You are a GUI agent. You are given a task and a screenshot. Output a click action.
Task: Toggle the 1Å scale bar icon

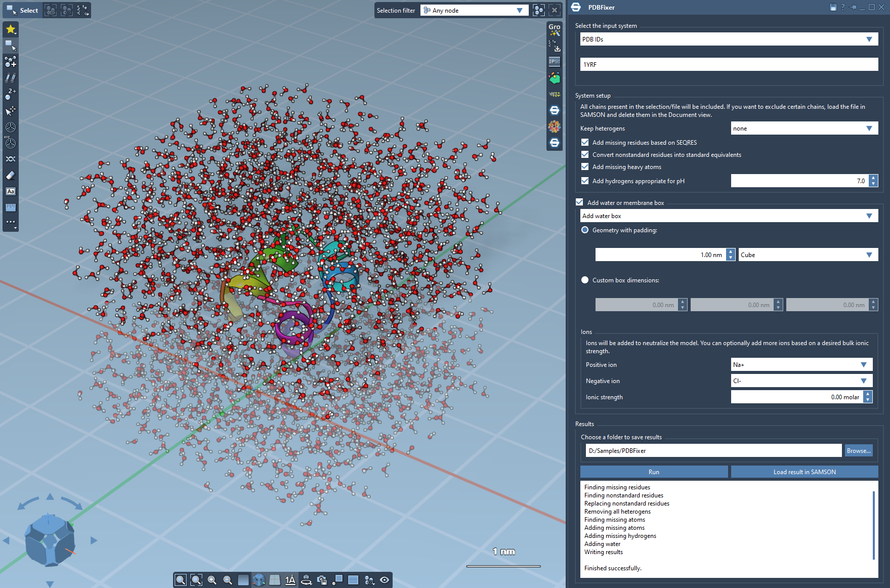click(x=290, y=580)
